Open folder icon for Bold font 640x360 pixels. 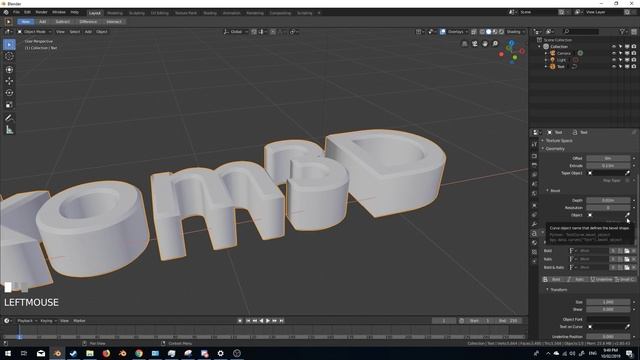[x=627, y=251]
